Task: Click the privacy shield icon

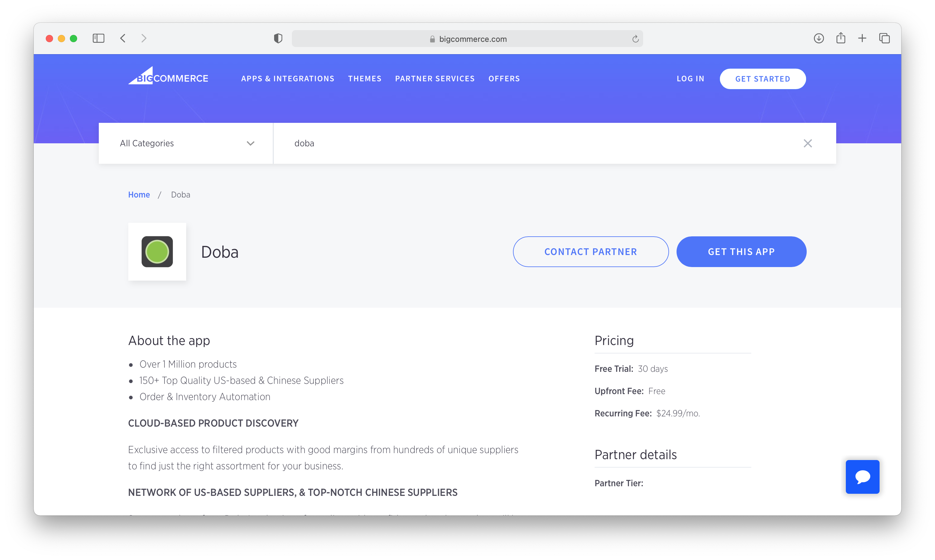Action: point(278,39)
